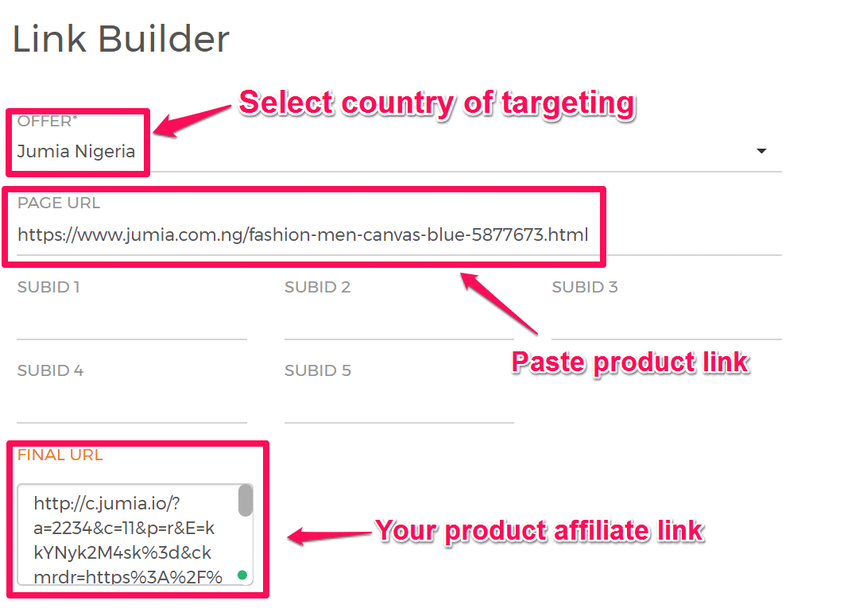The width and height of the screenshot is (863, 616).
Task: Click the FINAL URL label
Action: [x=59, y=455]
